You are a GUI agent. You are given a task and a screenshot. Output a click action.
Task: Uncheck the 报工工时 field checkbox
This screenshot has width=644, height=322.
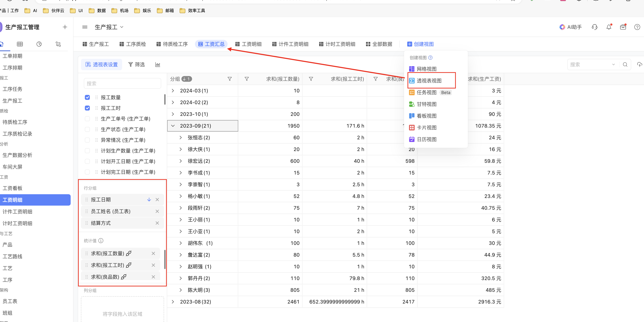(87, 108)
